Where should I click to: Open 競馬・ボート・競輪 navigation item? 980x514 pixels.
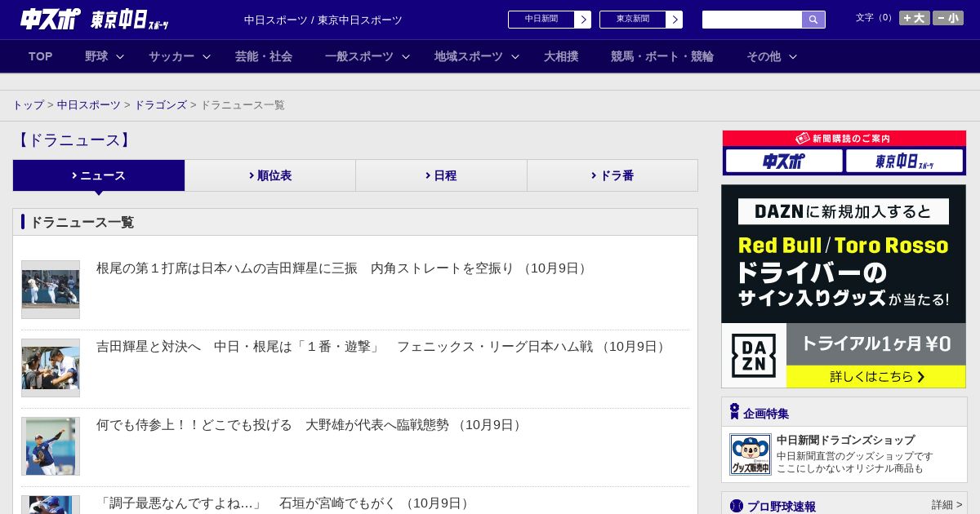[661, 56]
